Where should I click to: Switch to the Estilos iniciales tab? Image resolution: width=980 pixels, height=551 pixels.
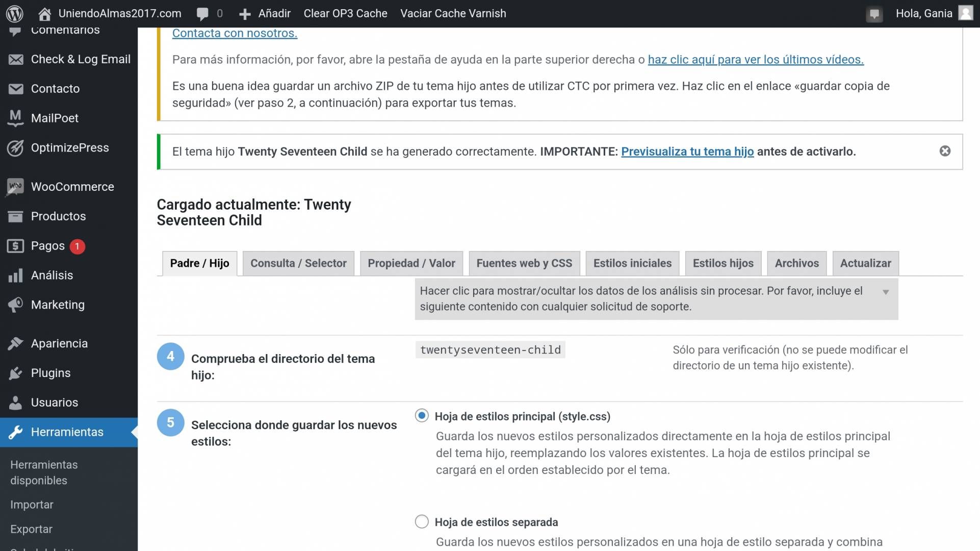pos(632,263)
